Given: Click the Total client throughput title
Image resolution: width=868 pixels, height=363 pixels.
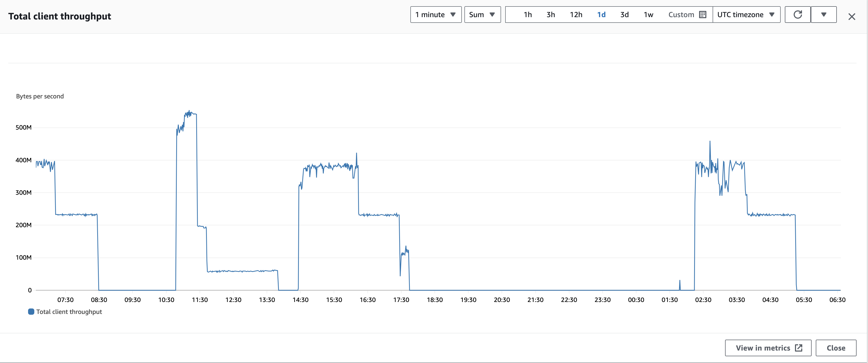Looking at the screenshot, I should click(x=60, y=16).
